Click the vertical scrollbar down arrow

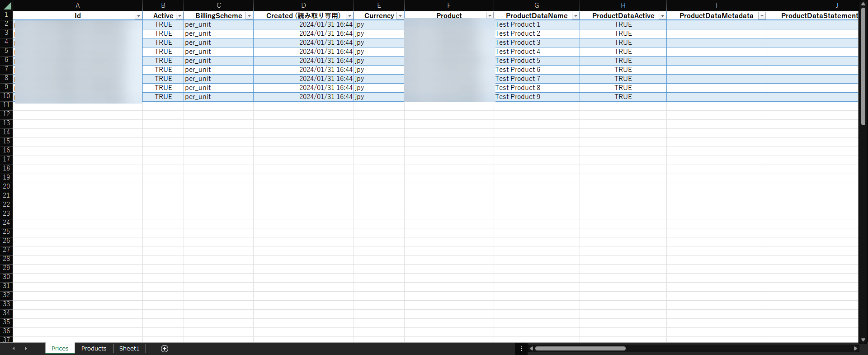pyautogui.click(x=863, y=340)
